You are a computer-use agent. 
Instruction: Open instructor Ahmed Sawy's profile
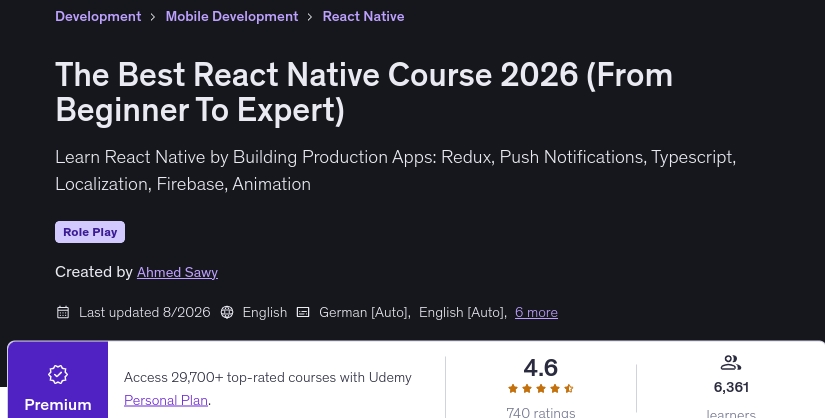coord(177,272)
